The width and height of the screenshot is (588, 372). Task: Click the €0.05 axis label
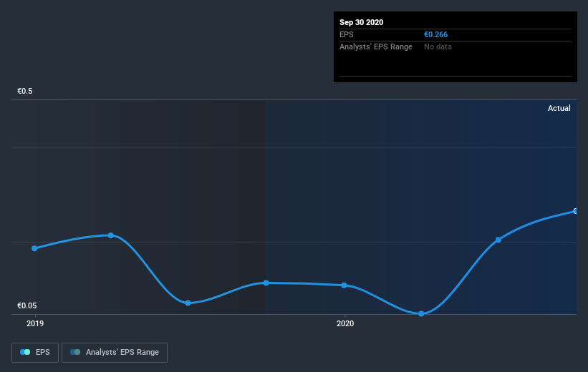pos(27,305)
